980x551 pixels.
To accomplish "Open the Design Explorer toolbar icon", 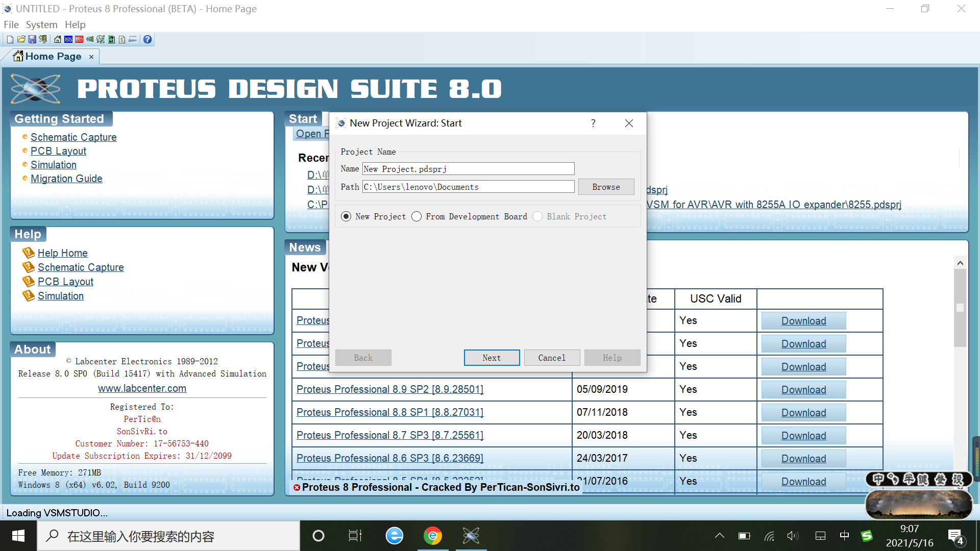I will (x=101, y=39).
